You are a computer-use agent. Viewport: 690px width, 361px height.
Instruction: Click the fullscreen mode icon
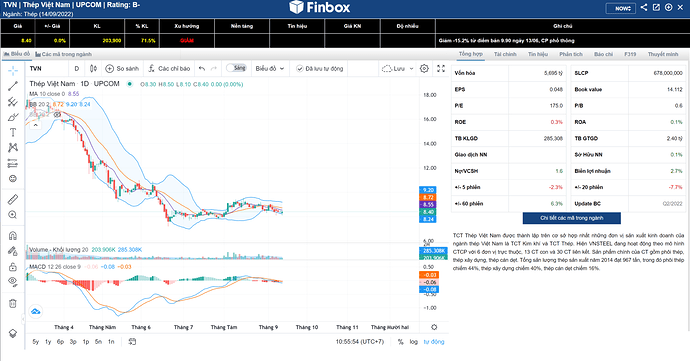point(441,69)
